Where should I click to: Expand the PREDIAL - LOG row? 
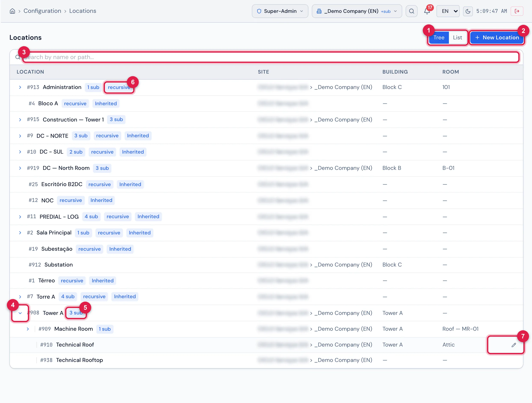point(20,217)
